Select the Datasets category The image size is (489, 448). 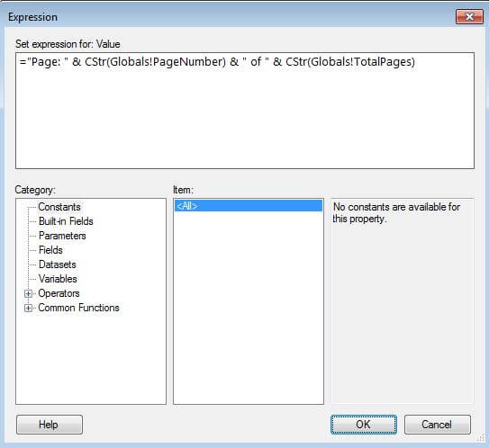[58, 264]
